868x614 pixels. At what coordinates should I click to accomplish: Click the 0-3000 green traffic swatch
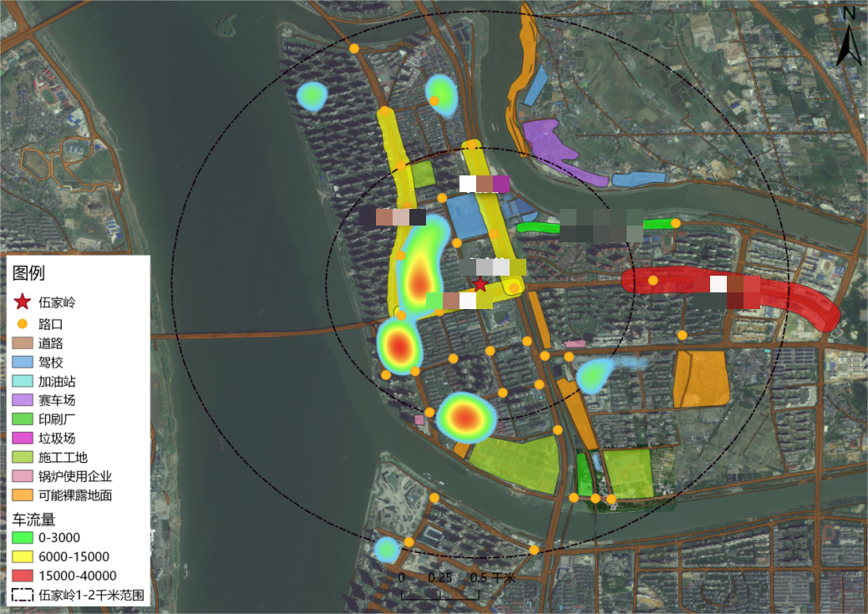[x=23, y=537]
